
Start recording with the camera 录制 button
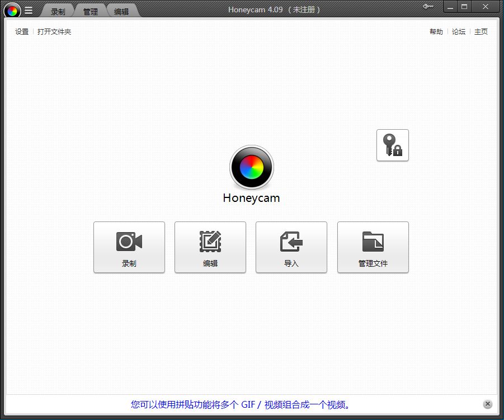click(129, 247)
